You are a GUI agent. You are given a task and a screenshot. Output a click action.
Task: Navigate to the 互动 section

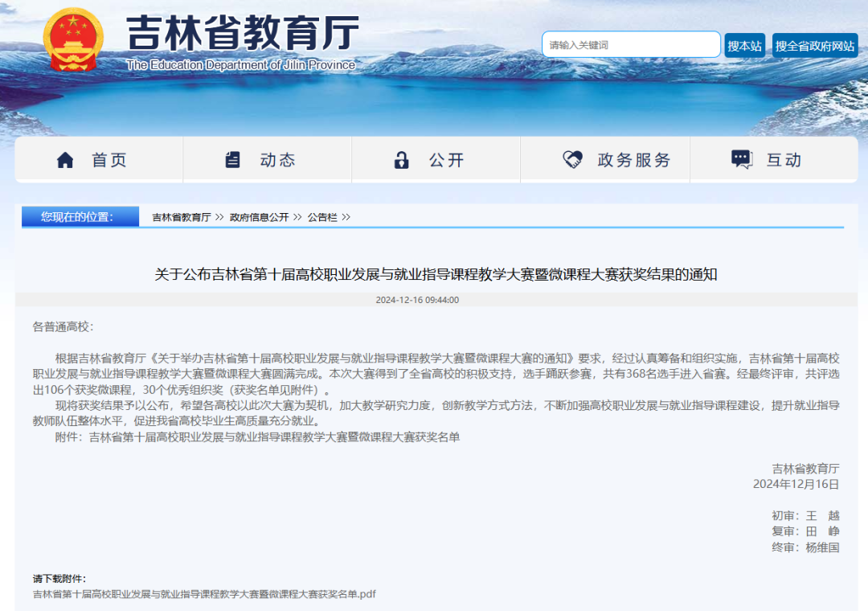click(x=782, y=159)
